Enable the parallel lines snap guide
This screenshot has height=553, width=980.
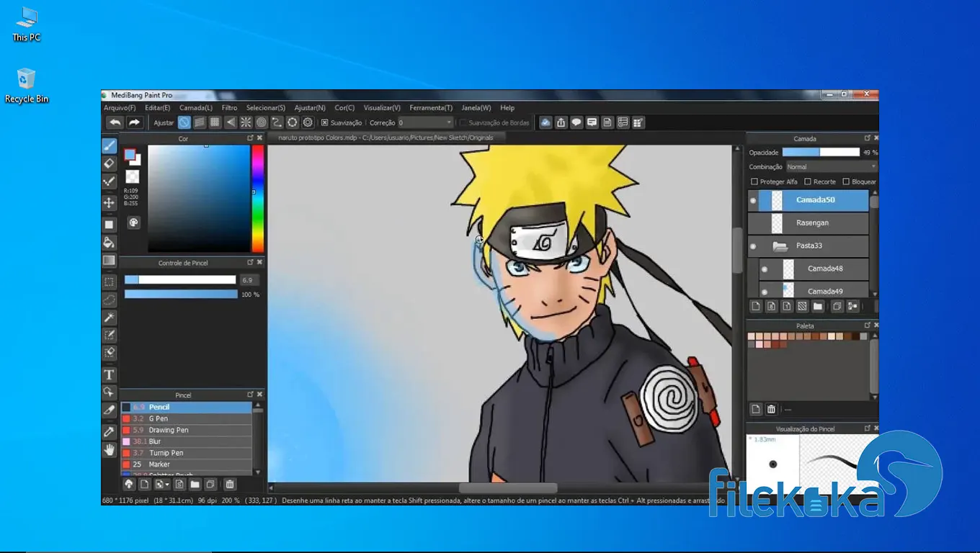tap(200, 122)
